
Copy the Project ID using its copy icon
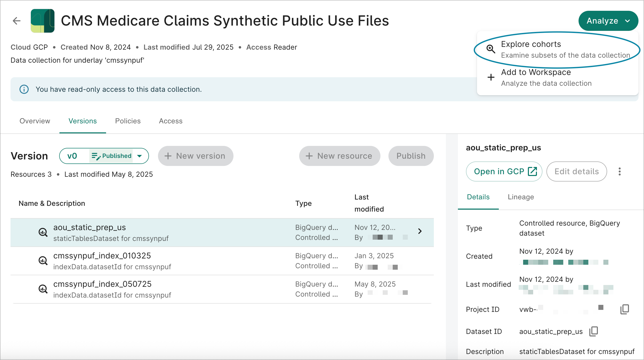tap(625, 309)
